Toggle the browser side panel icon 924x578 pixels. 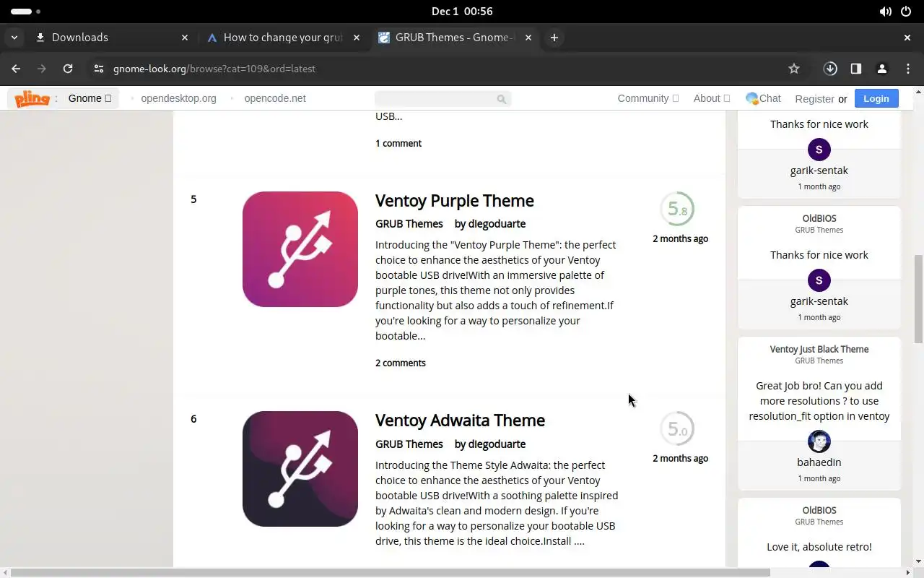click(x=856, y=69)
